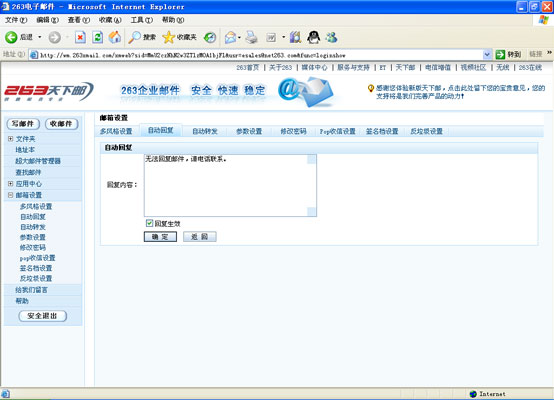
Task: Toggle the 回复生效 checkbox
Action: 149,223
